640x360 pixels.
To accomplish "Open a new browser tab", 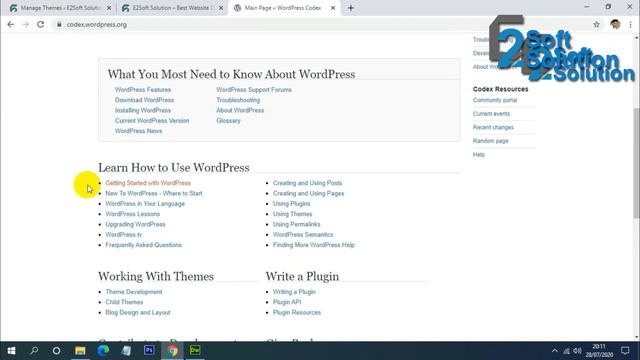I will click(x=351, y=8).
